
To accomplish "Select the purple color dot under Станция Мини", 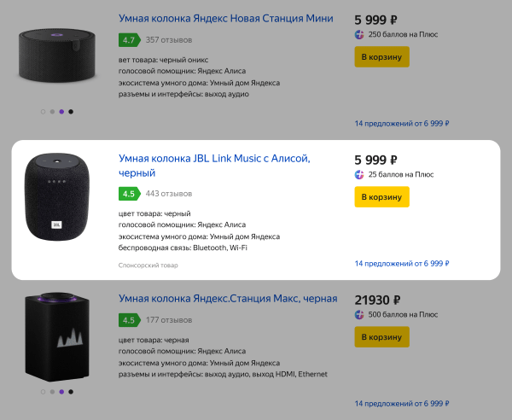I will pyautogui.click(x=61, y=112).
